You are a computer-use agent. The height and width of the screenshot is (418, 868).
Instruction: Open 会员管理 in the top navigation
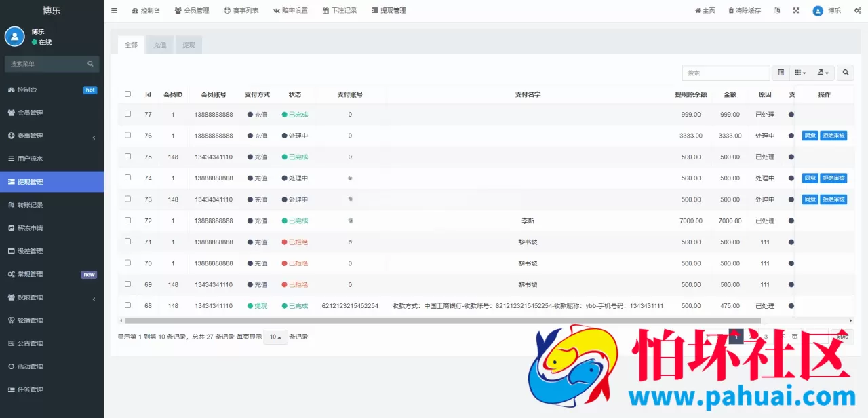[192, 10]
